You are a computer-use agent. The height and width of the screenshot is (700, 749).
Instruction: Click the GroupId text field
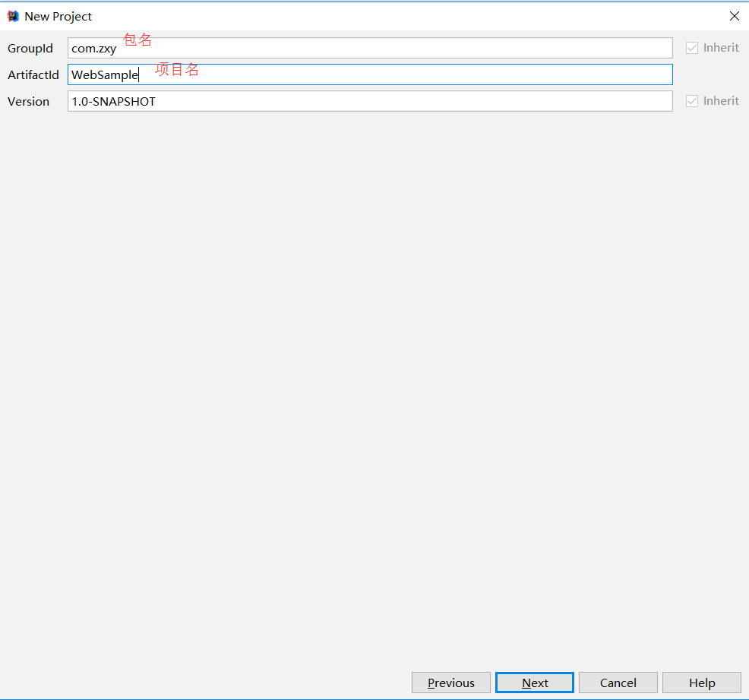[x=370, y=48]
